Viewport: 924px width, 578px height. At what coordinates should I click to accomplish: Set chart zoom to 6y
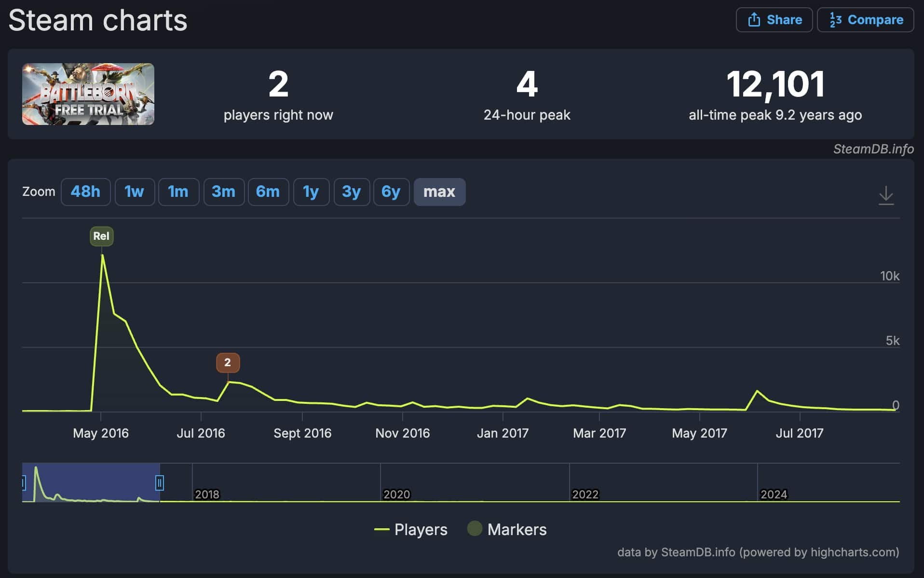tap(391, 192)
